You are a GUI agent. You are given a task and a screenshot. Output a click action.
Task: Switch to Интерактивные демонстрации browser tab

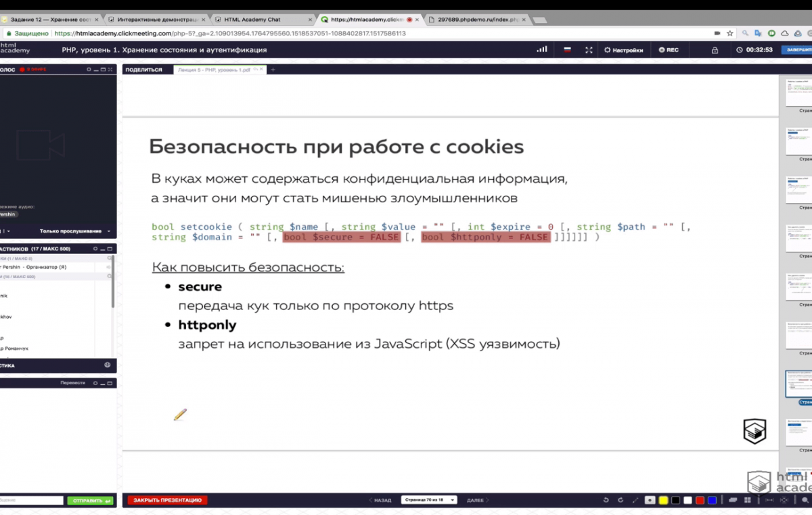pyautogui.click(x=156, y=20)
